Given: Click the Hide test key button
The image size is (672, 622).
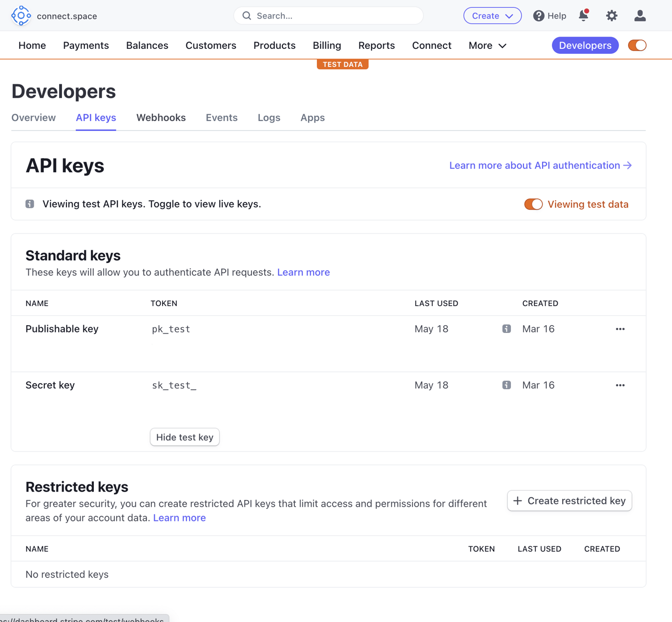Looking at the screenshot, I should (184, 437).
